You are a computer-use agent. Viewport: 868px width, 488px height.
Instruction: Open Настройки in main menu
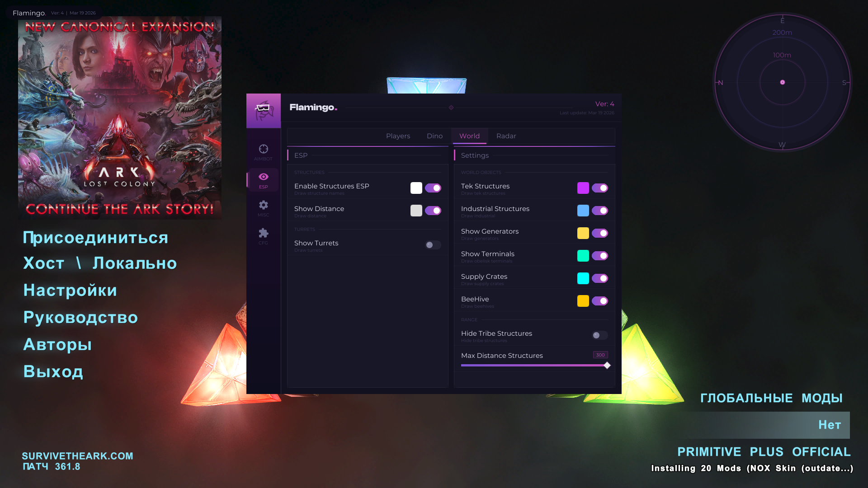[70, 291]
